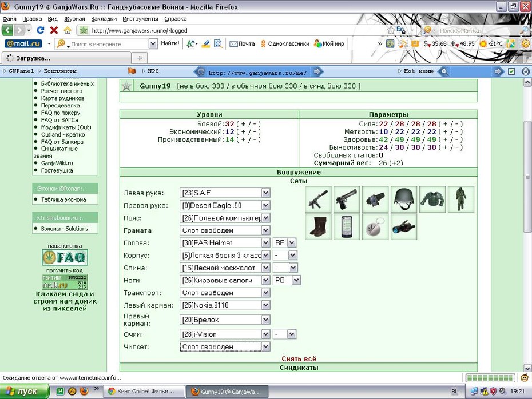Click the Windows пуск start button
Viewport: 532px width, 399px height.
coord(24,392)
